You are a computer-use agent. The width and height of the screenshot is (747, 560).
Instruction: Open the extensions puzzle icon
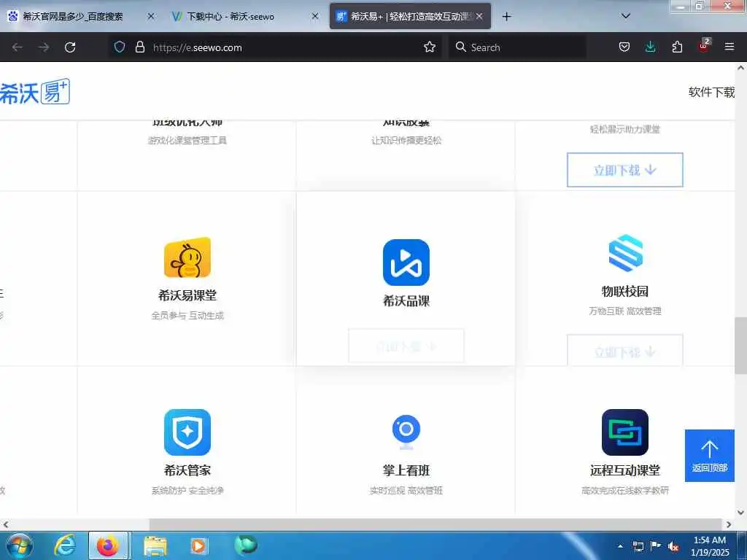[677, 47]
